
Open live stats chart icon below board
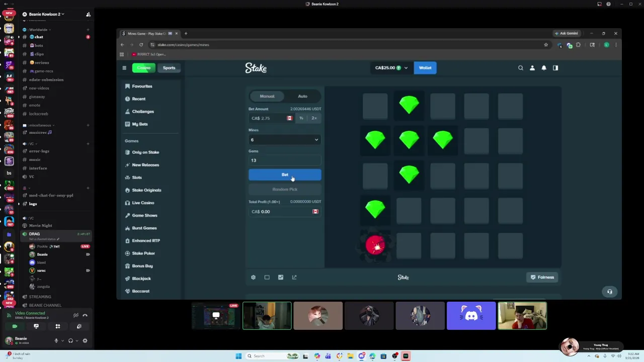click(x=281, y=277)
